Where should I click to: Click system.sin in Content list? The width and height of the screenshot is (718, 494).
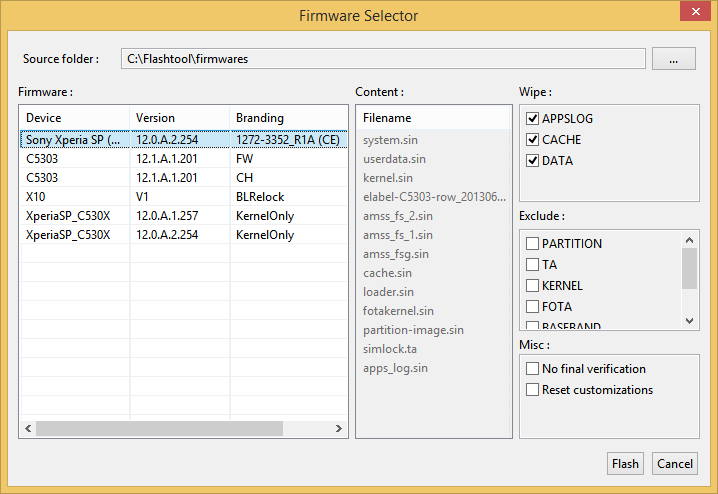pos(390,140)
